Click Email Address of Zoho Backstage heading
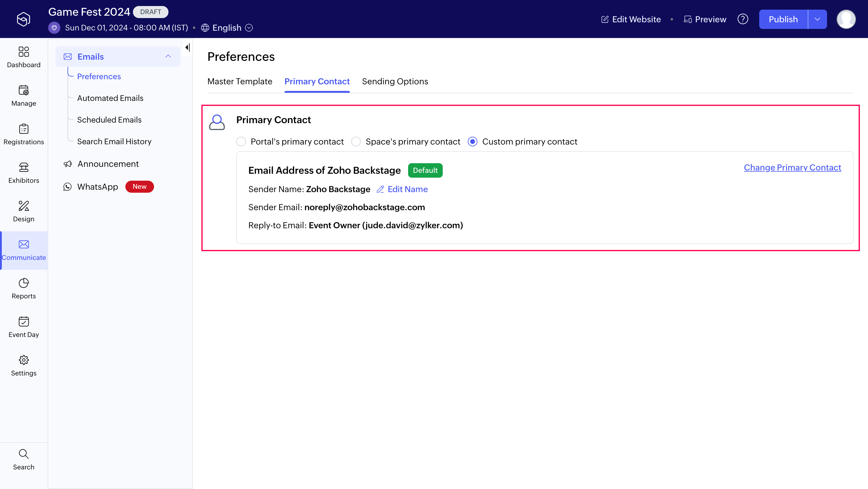868x489 pixels. click(324, 170)
